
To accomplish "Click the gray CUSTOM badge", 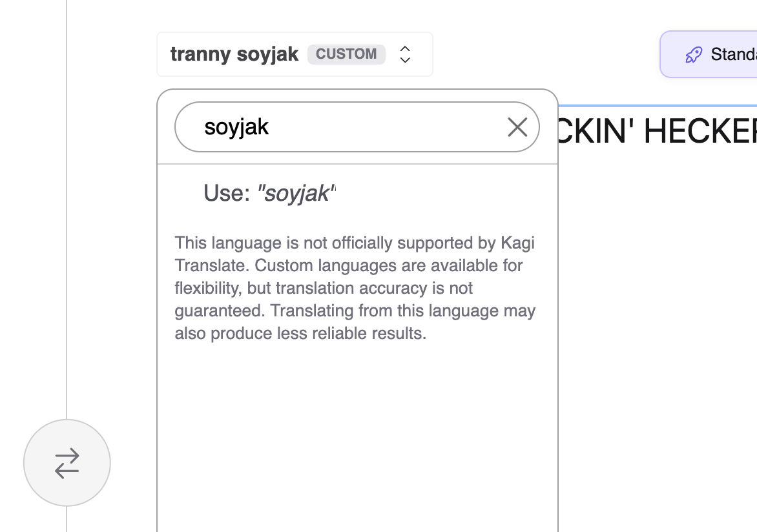I will 346,54.
